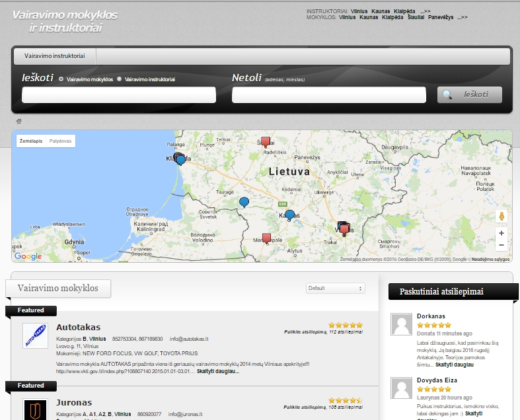Click the blue map marker near Tauragė
This screenshot has height=420, width=520.
tap(244, 201)
